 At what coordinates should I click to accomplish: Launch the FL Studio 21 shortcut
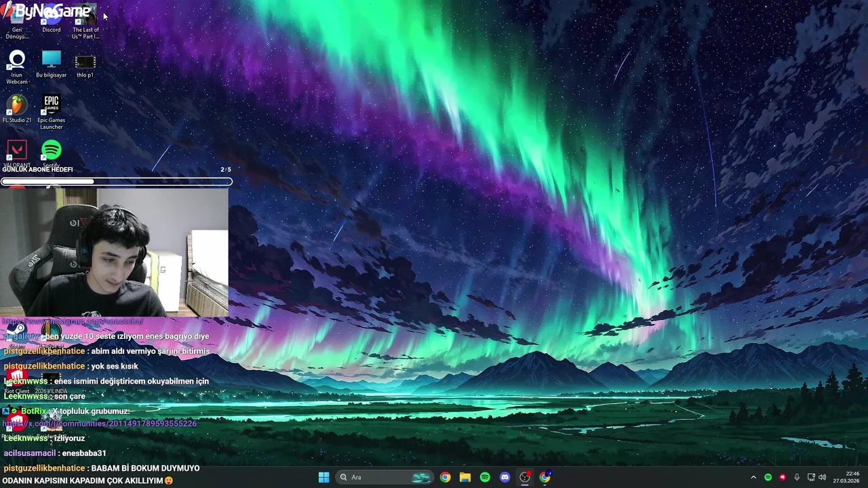point(17,109)
